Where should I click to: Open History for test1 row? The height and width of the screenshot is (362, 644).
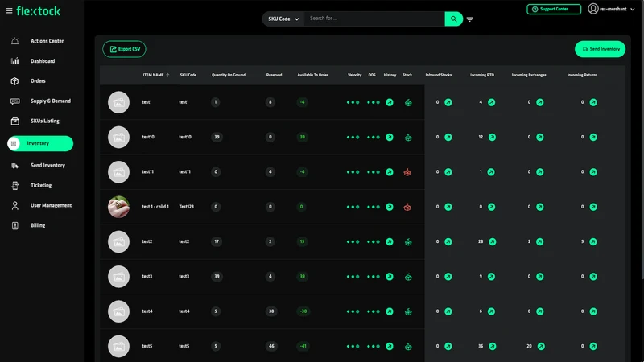(x=390, y=102)
